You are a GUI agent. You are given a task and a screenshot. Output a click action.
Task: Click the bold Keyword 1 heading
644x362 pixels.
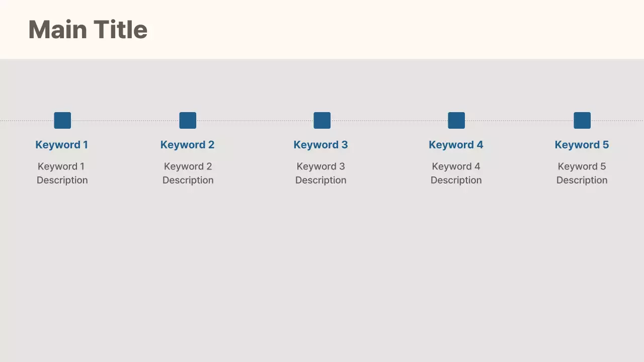61,145
